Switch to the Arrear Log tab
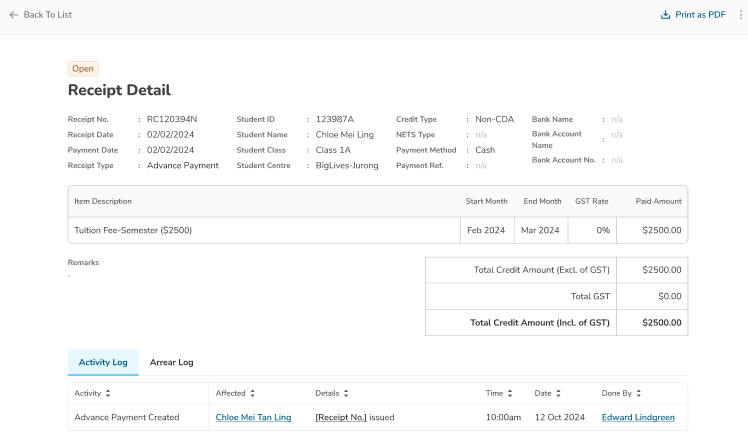The height and width of the screenshot is (444, 748). 171,362
